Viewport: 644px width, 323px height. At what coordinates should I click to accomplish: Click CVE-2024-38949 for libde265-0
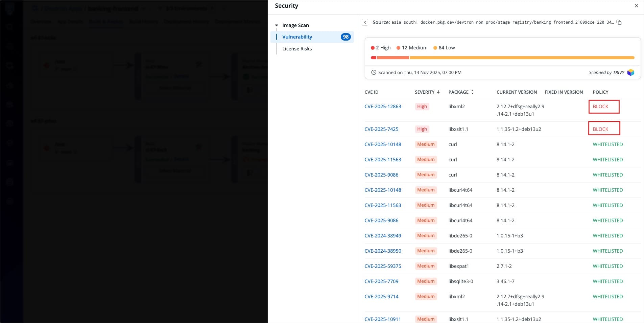click(383, 236)
